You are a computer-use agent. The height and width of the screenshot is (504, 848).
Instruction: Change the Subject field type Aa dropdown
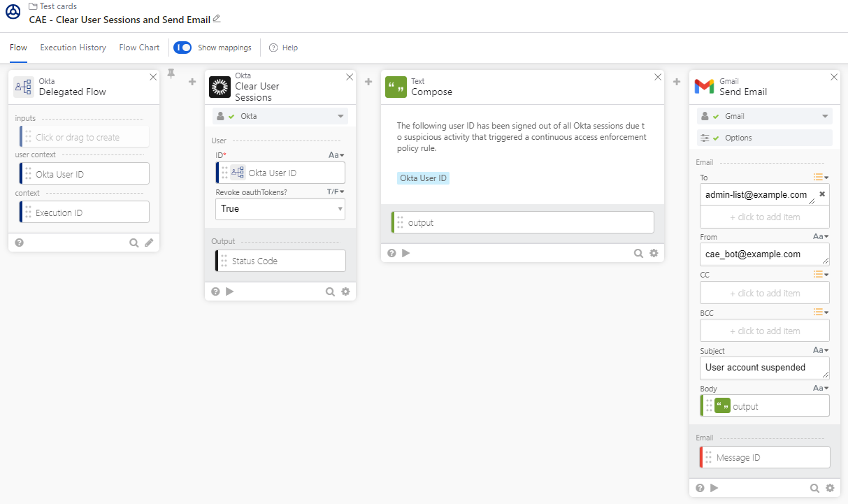(821, 350)
